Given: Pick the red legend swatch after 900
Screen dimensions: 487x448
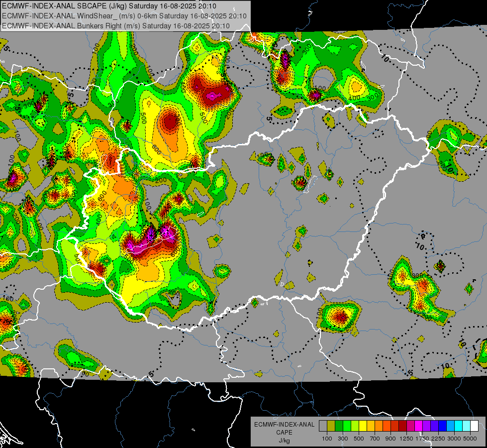Looking at the screenshot, I should pyautogui.click(x=395, y=426).
